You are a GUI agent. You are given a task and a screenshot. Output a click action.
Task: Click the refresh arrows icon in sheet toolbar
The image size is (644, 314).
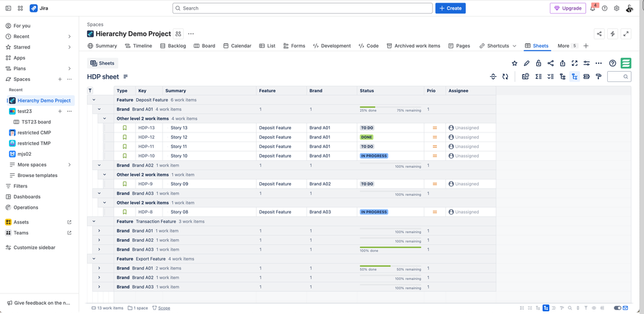click(x=505, y=77)
